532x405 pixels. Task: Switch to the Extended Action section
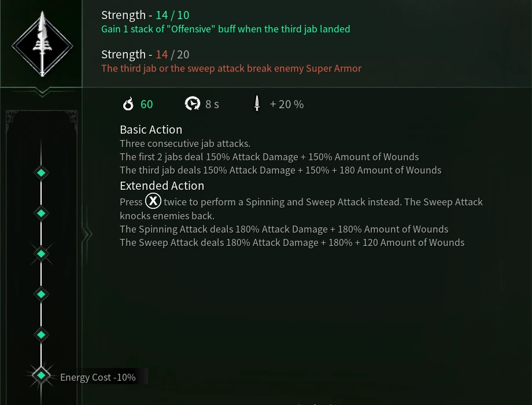coord(162,185)
